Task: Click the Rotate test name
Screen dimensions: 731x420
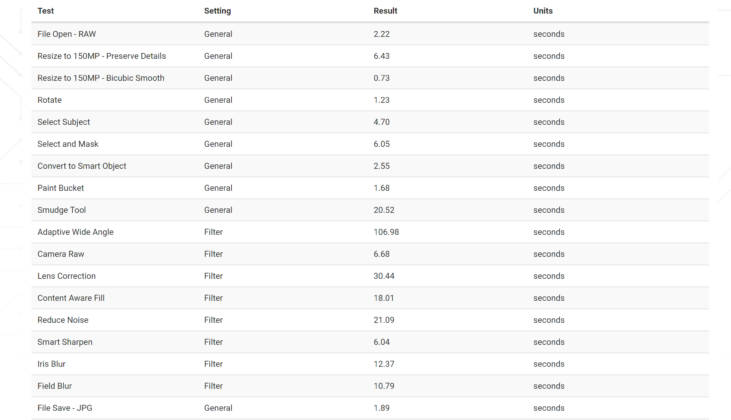Action: point(50,100)
